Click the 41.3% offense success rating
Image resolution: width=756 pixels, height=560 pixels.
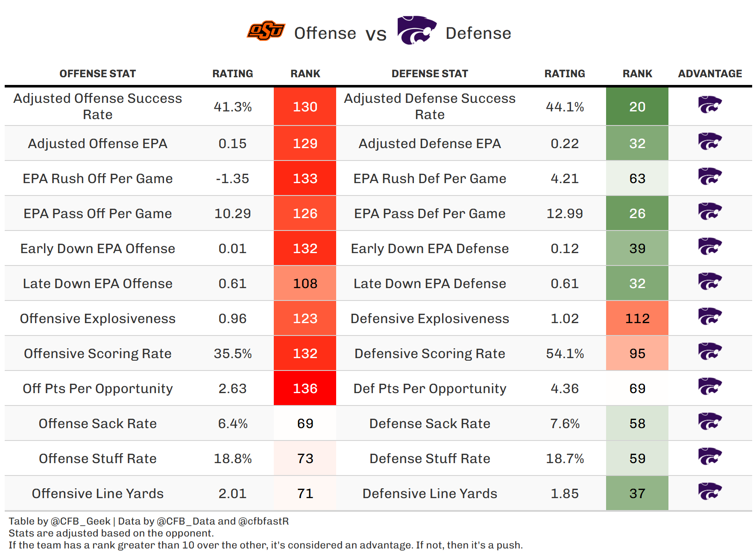[x=232, y=107]
